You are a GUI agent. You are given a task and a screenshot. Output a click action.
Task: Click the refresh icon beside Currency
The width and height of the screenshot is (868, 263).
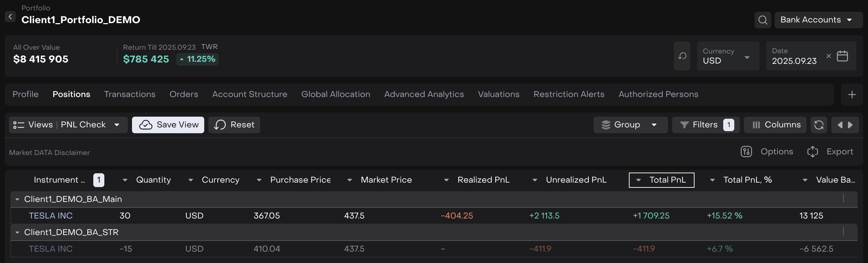682,56
